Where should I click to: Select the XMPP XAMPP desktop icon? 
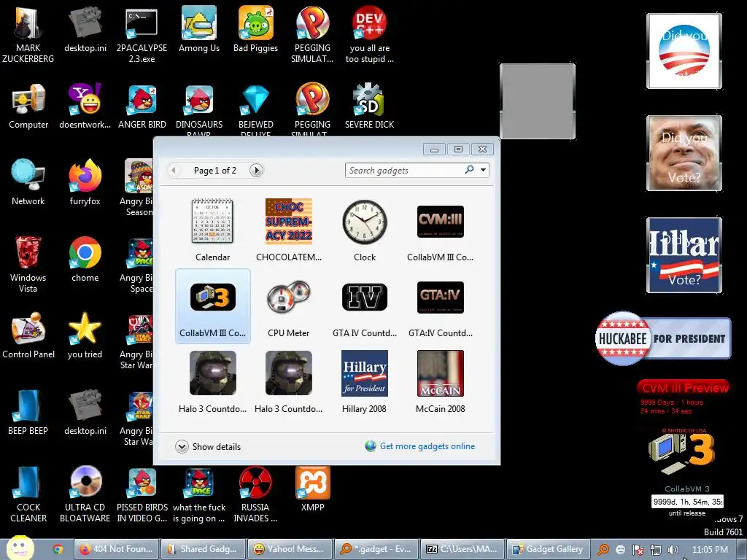coord(312,489)
